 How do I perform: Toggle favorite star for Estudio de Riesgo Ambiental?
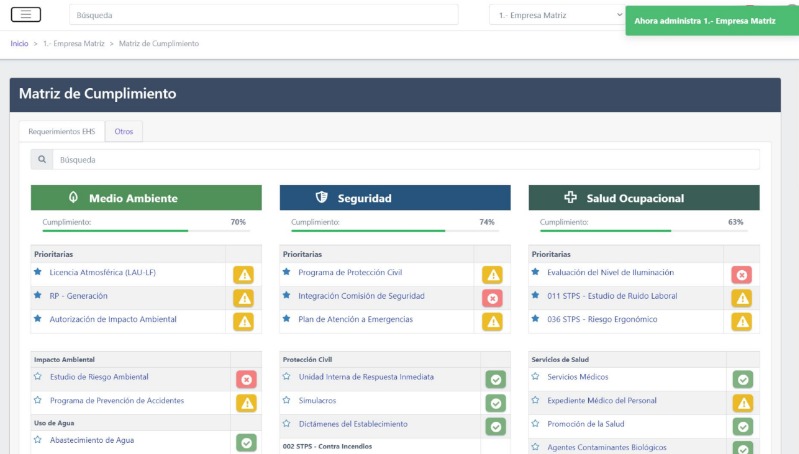(x=38, y=377)
